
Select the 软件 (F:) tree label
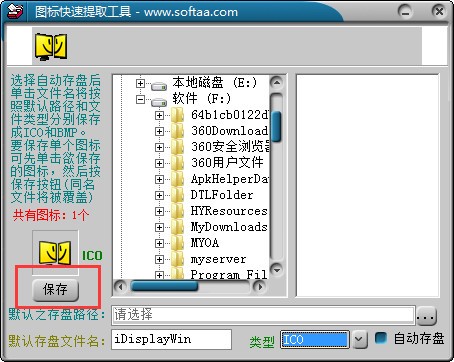[x=202, y=99]
